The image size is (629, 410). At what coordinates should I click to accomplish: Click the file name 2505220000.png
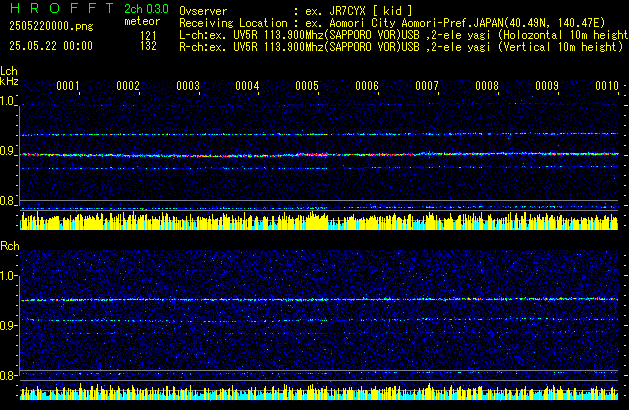[51, 26]
